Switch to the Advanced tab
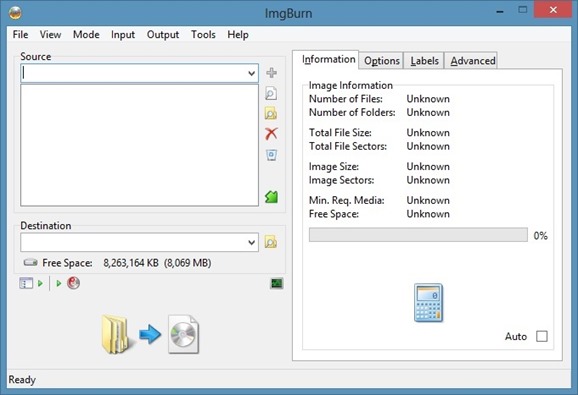The image size is (578, 395). pos(471,61)
